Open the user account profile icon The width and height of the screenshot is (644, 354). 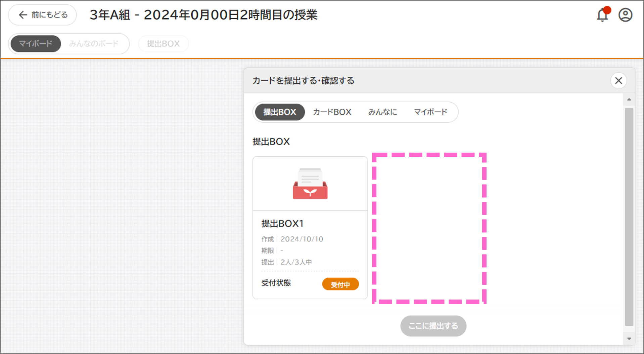click(x=625, y=15)
